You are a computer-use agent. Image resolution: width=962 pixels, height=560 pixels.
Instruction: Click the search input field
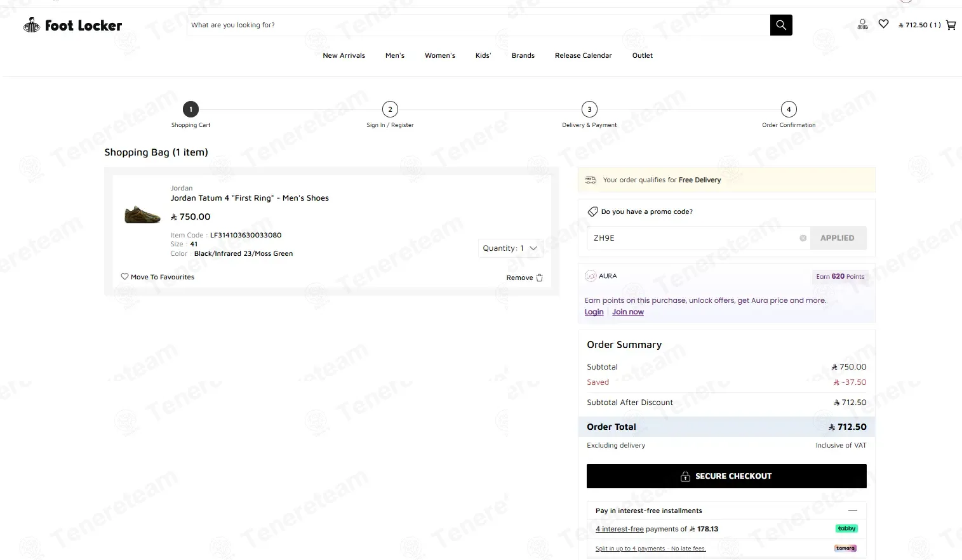point(478,25)
